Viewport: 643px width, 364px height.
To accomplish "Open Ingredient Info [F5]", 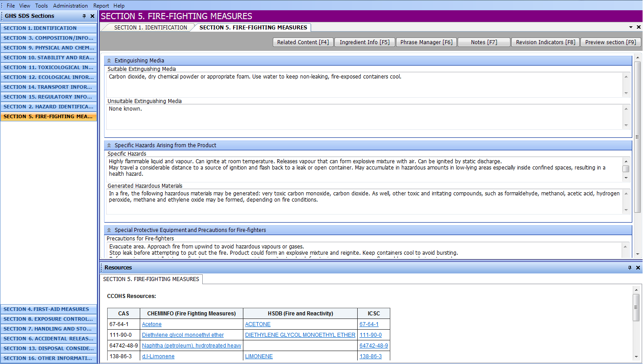I will 364,42.
